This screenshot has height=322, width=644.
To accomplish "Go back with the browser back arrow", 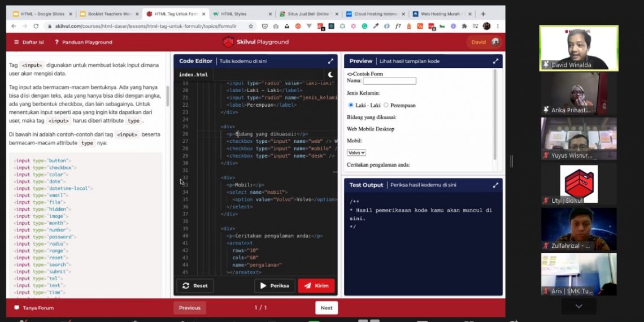I will 14,26.
